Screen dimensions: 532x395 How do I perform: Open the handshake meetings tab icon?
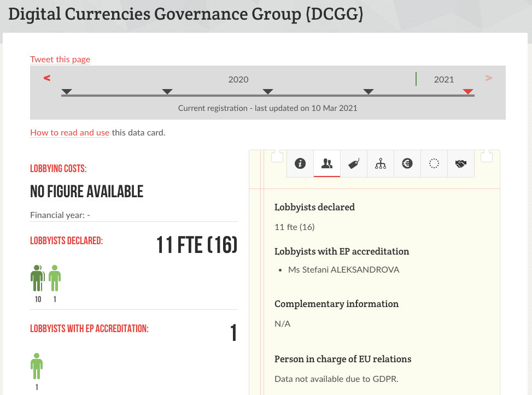pos(461,163)
